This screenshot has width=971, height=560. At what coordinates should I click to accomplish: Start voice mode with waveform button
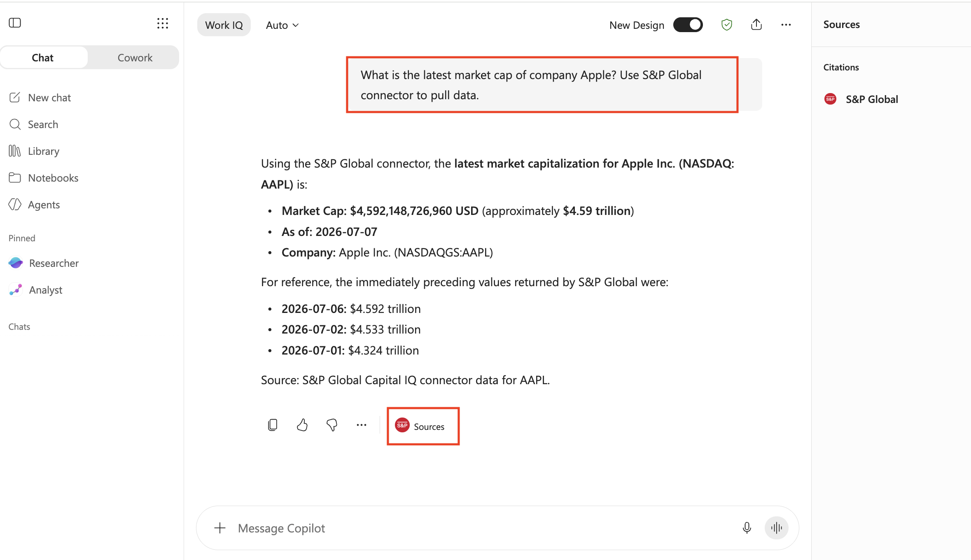776,528
